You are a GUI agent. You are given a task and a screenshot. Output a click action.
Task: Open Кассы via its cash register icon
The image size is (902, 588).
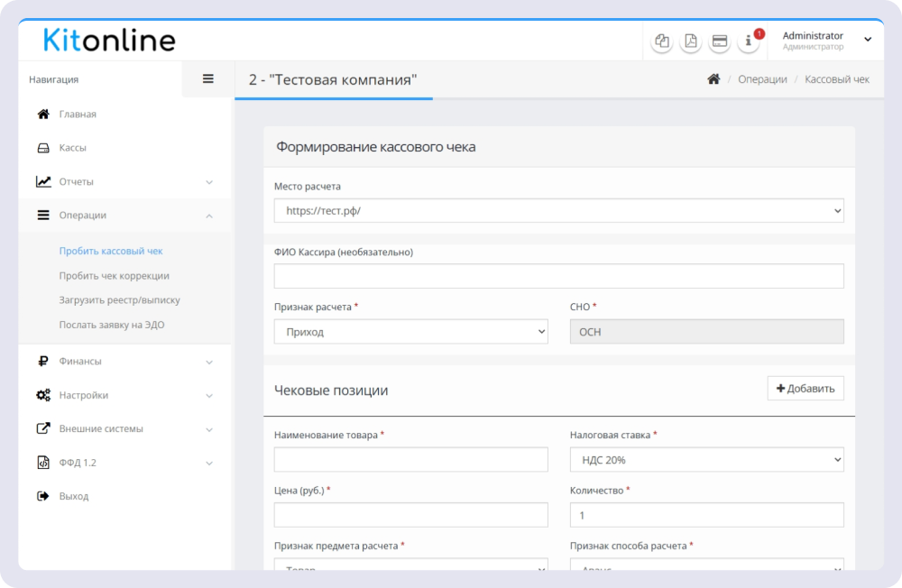[x=41, y=147]
